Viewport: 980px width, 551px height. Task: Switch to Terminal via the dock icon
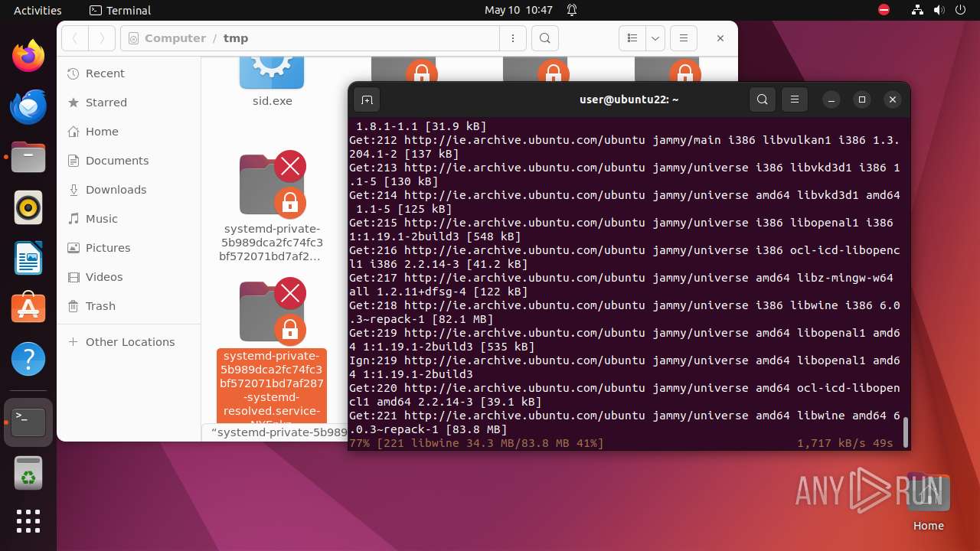click(28, 422)
